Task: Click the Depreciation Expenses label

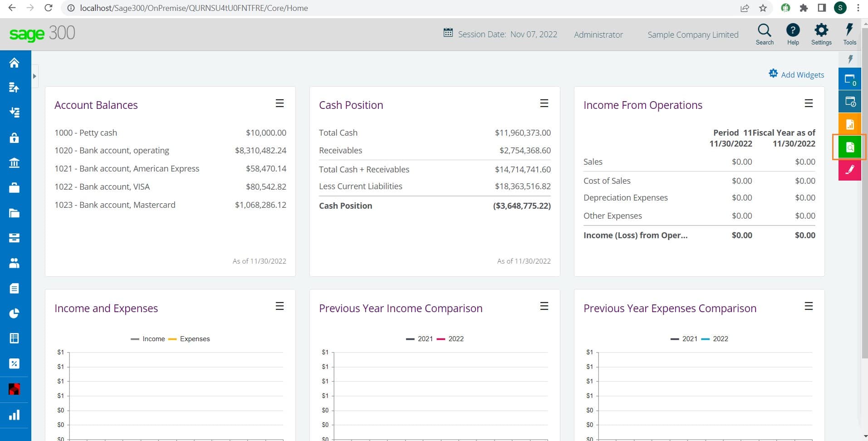Action: [625, 197]
